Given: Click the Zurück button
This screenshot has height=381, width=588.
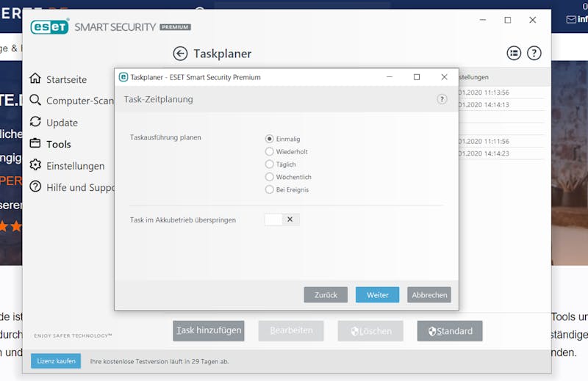Looking at the screenshot, I should click(x=326, y=295).
